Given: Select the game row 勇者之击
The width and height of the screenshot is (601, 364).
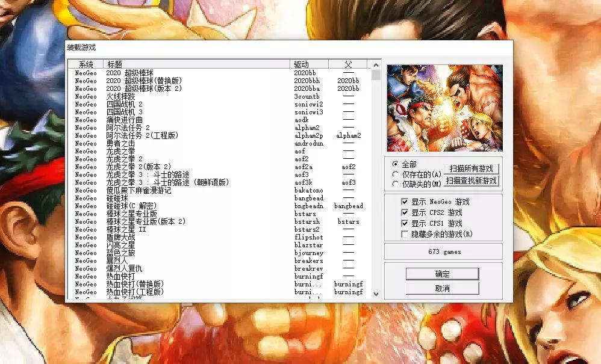Looking at the screenshot, I should [220, 143].
